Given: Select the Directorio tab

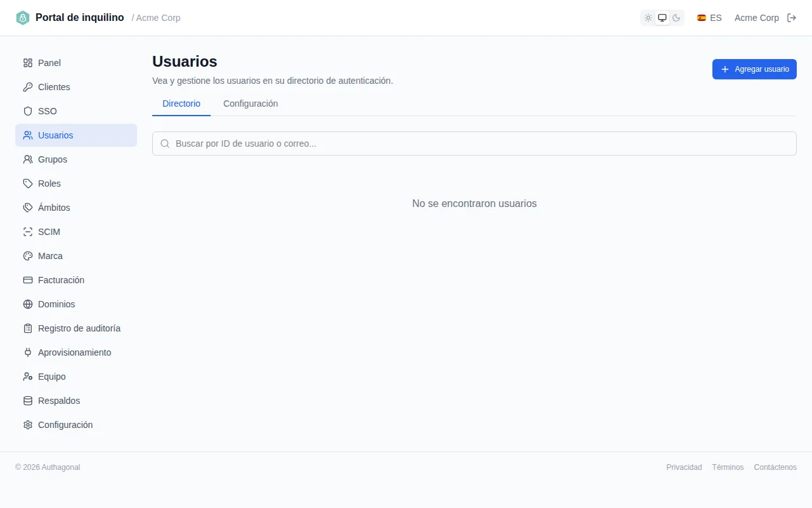Looking at the screenshot, I should (x=181, y=104).
